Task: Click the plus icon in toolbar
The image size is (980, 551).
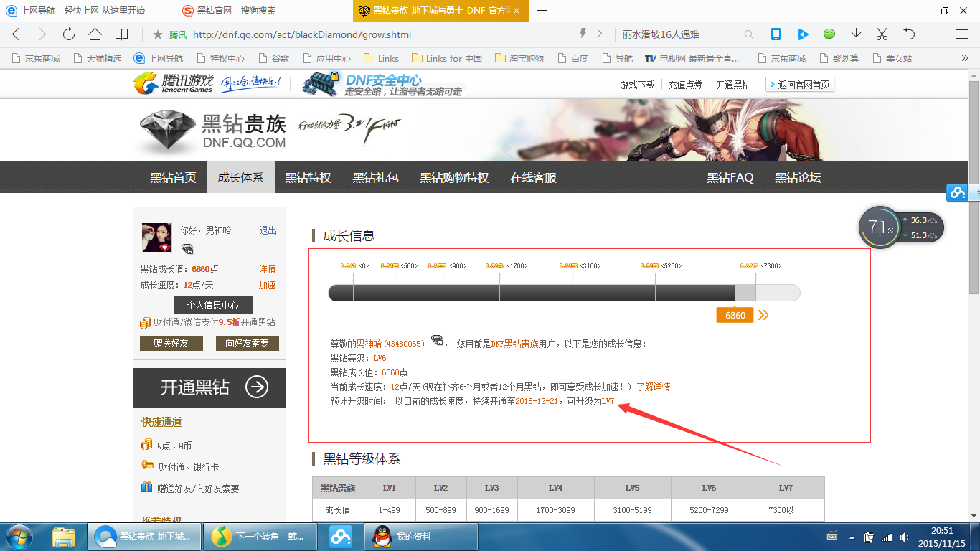Action: click(x=936, y=34)
